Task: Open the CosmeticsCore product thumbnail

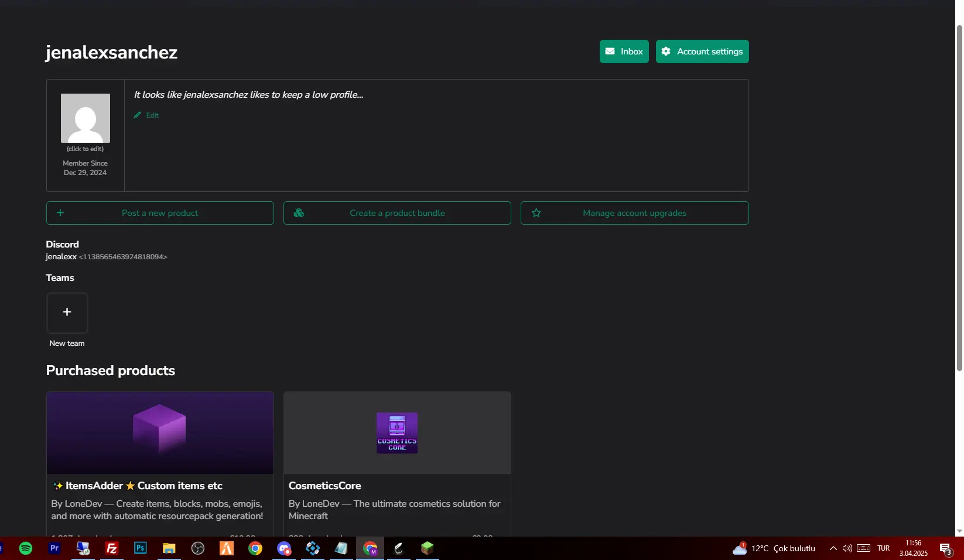Action: coord(397,433)
